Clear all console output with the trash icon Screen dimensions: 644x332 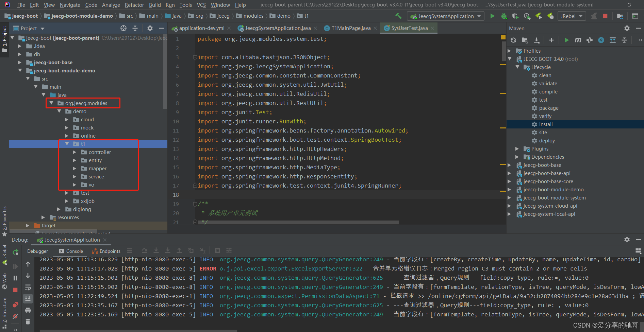pyautogui.click(x=28, y=321)
